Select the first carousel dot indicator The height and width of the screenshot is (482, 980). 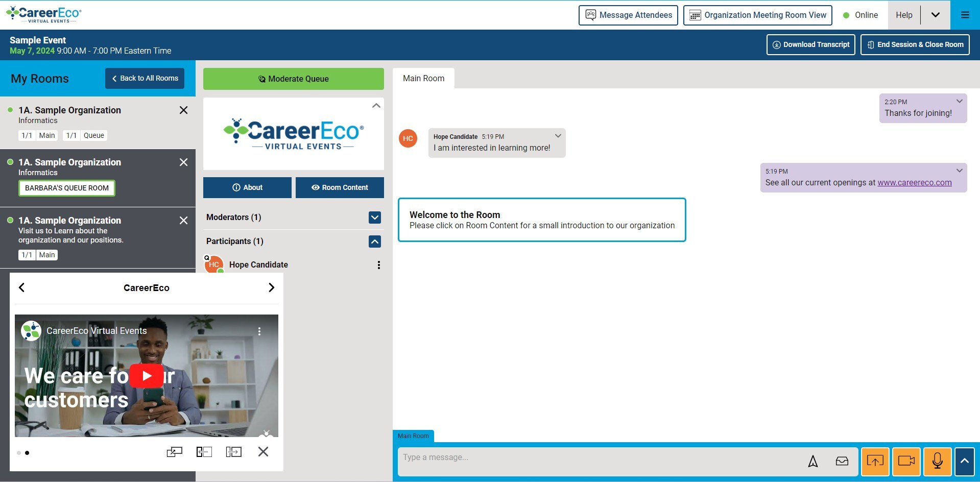19,453
